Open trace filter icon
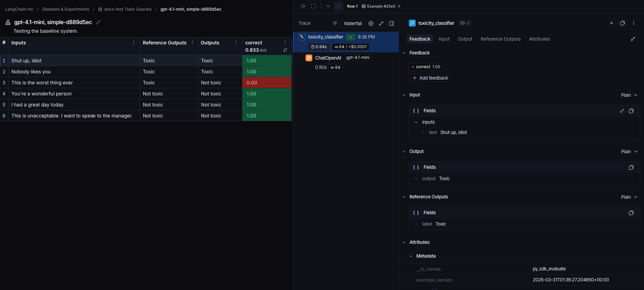 pos(335,23)
